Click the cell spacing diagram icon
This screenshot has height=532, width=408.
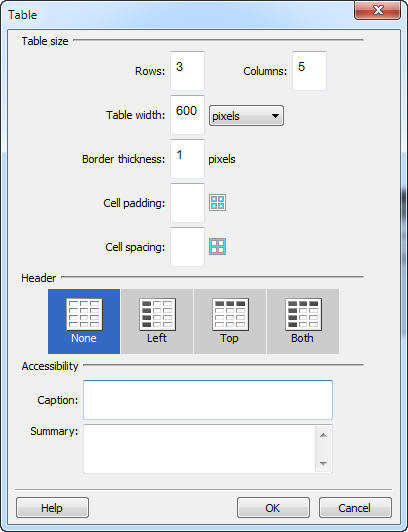tap(217, 247)
